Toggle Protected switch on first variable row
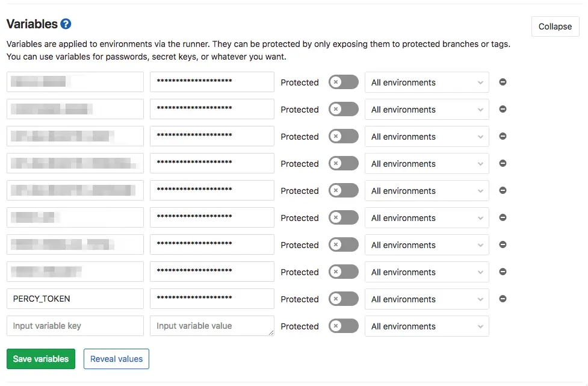This screenshot has height=386, width=588. click(x=343, y=82)
